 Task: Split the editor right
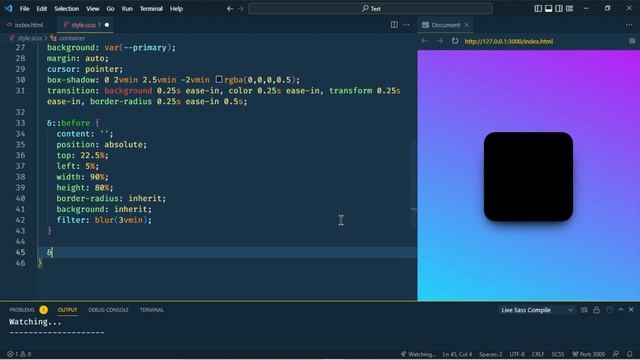pyautogui.click(x=394, y=25)
